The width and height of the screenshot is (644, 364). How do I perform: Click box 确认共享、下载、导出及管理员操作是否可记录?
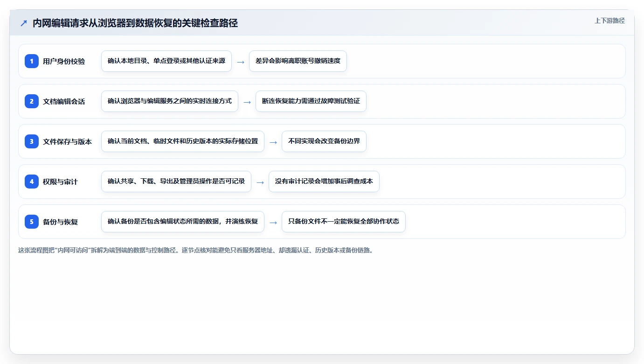click(x=176, y=182)
